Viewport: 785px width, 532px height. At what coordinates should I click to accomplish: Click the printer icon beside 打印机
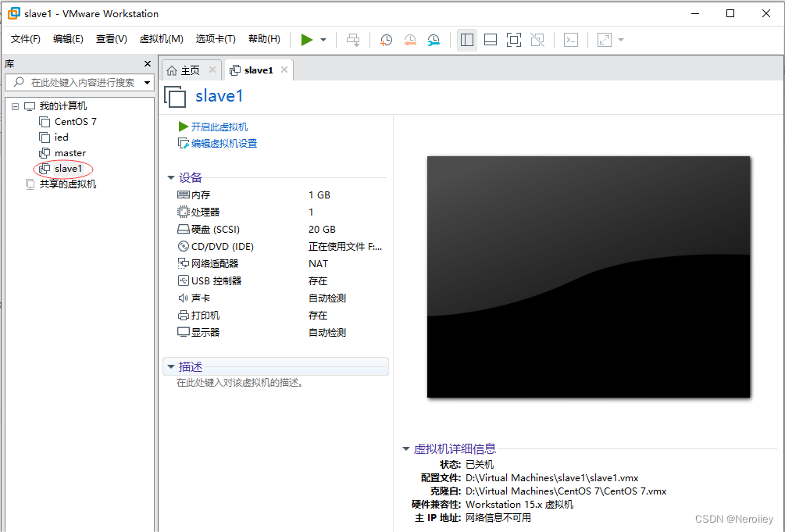point(184,316)
